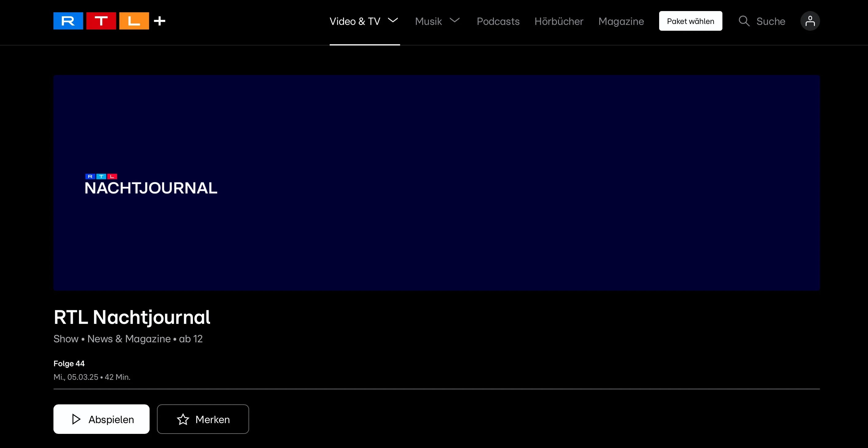Open the Musik menu item

point(428,21)
